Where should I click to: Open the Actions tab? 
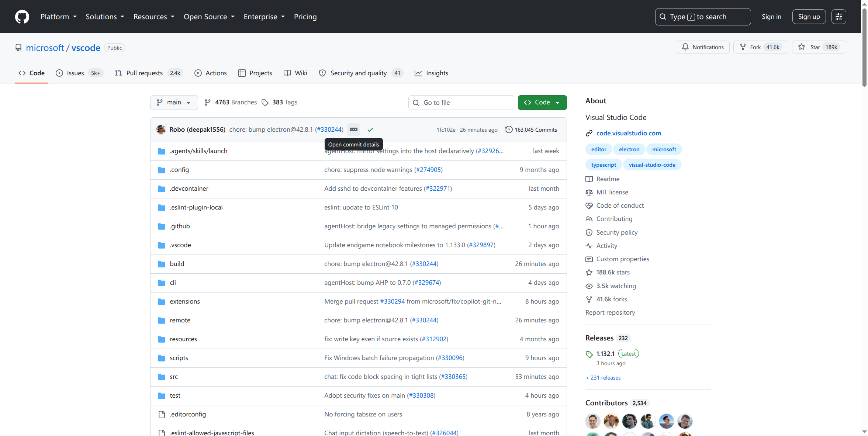[x=211, y=73]
